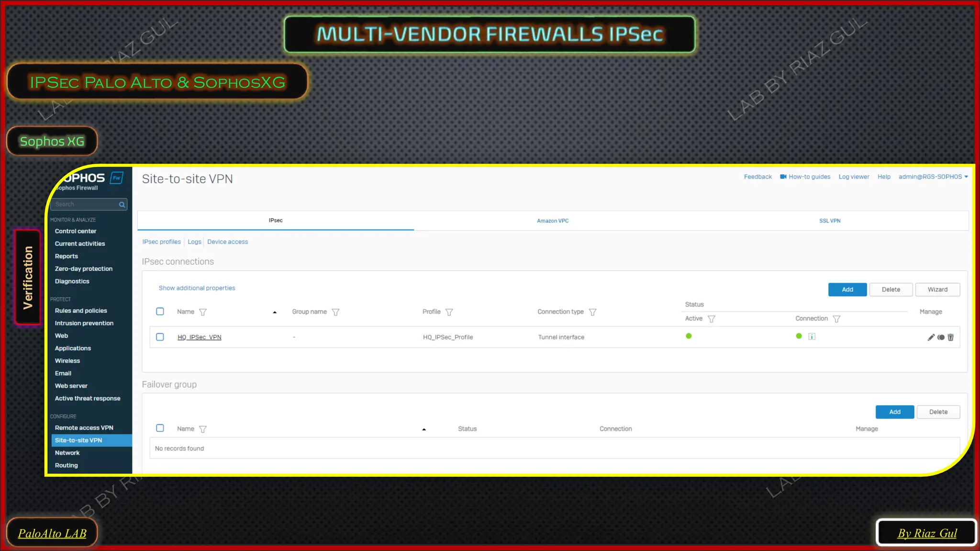Switch to the IPsec tab

pyautogui.click(x=276, y=220)
